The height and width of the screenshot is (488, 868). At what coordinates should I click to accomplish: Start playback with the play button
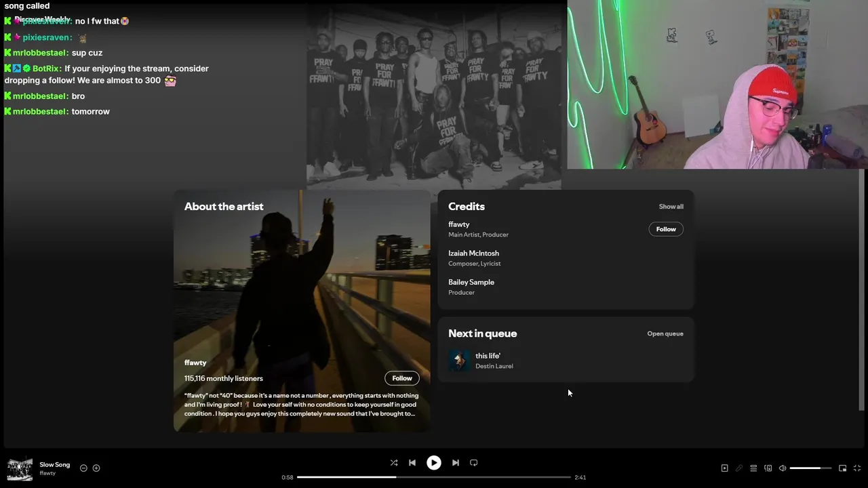[x=434, y=463]
